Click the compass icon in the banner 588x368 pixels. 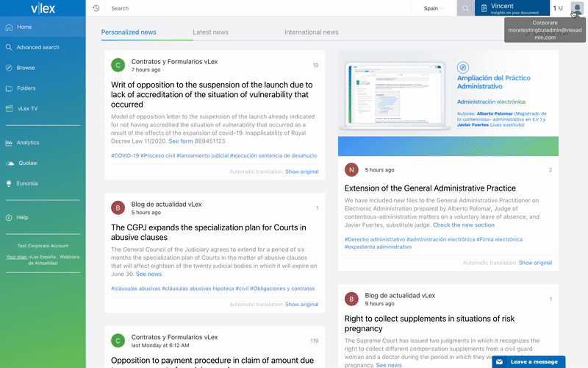463,68
